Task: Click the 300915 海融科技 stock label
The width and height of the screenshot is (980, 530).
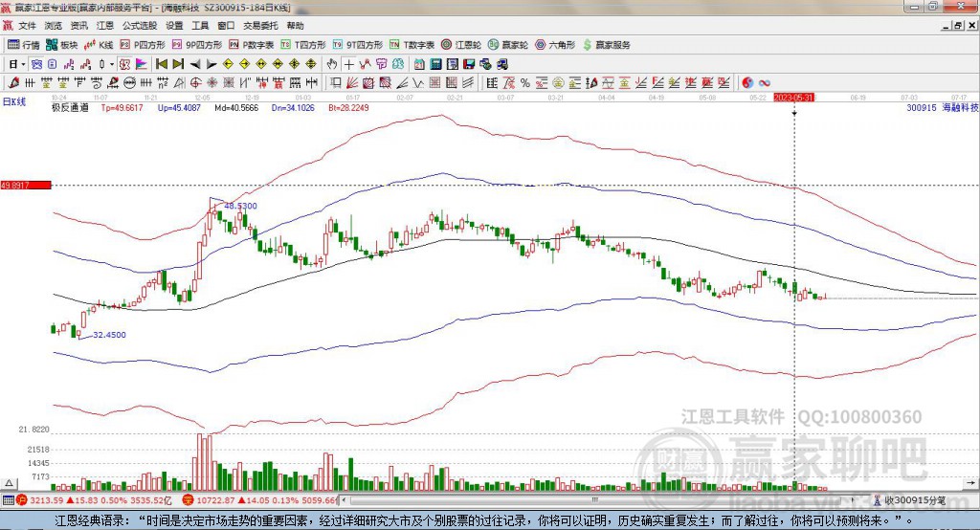Action: [x=943, y=107]
